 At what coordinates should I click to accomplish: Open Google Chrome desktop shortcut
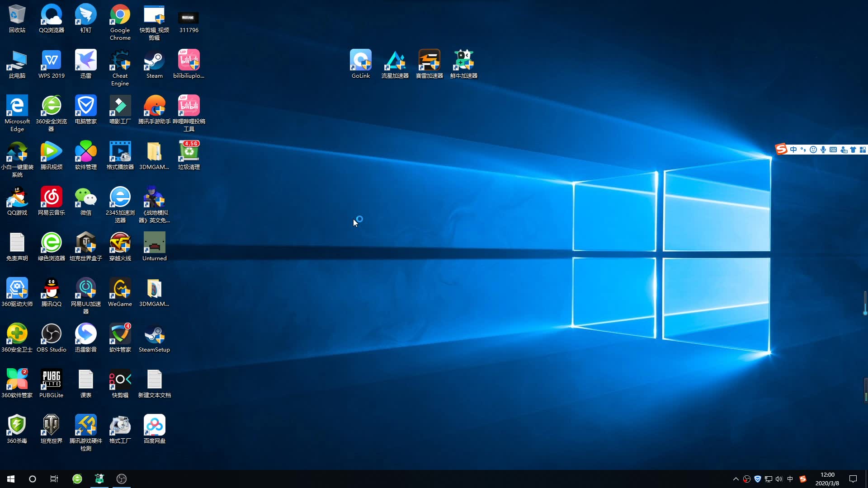(x=120, y=23)
